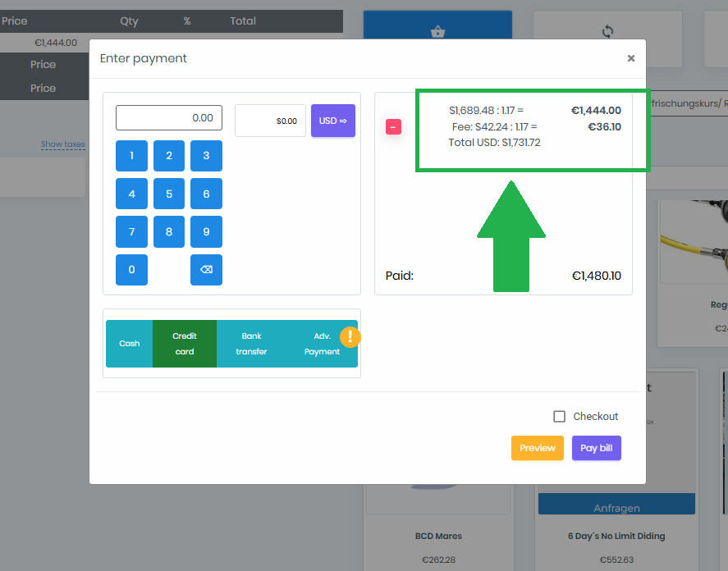The height and width of the screenshot is (571, 728).
Task: Select Bank transfer payment method
Action: 251,344
